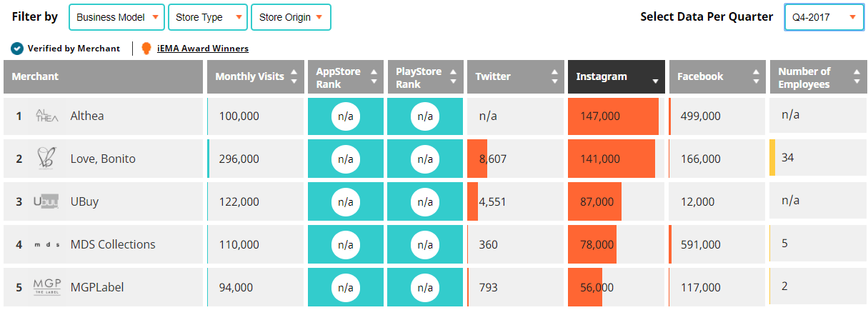Click the UBuy store logo
Screen dimensions: 868x310
click(48, 201)
